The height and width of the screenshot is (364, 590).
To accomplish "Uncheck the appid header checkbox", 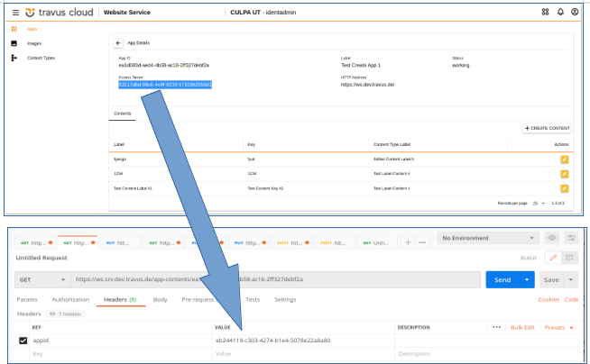I will click(23, 341).
